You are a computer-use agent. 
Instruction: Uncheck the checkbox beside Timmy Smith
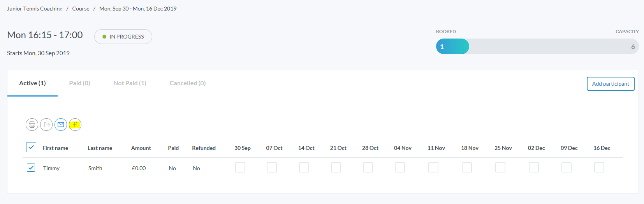[31, 168]
